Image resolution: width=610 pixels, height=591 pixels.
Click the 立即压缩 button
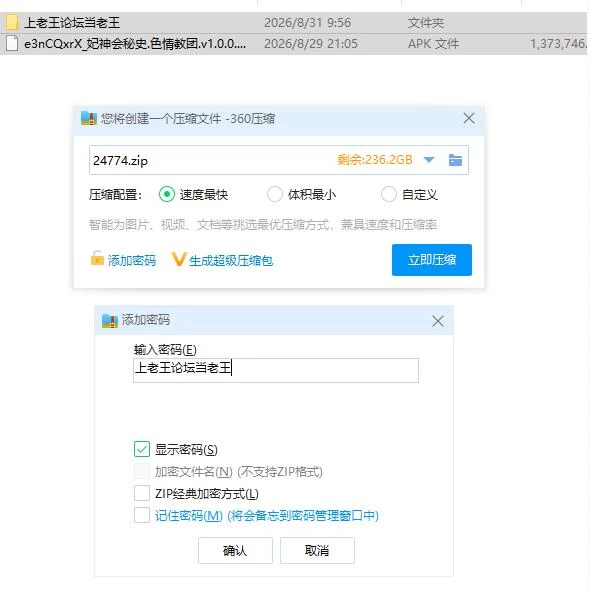tap(432, 260)
